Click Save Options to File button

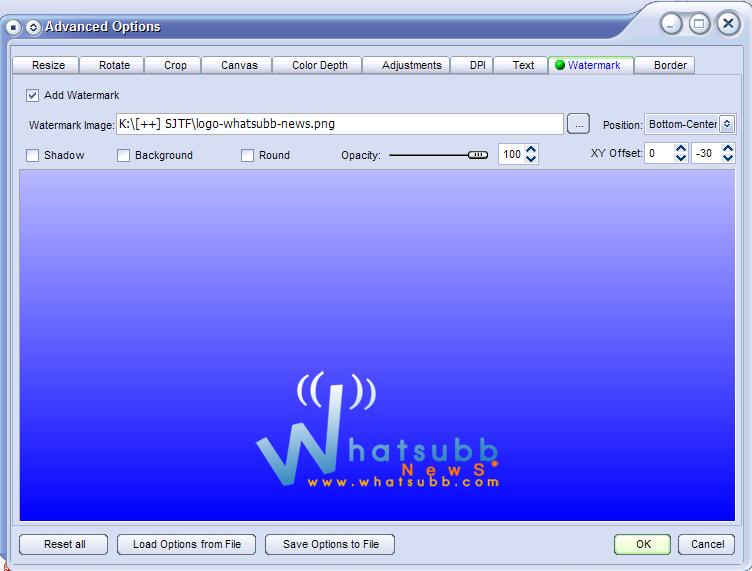330,544
